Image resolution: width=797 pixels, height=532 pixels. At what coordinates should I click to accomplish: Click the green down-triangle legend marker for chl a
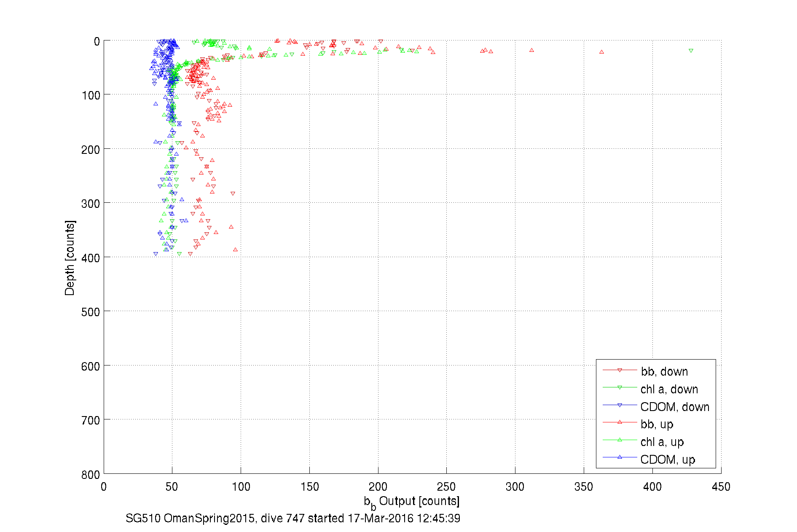coord(620,387)
